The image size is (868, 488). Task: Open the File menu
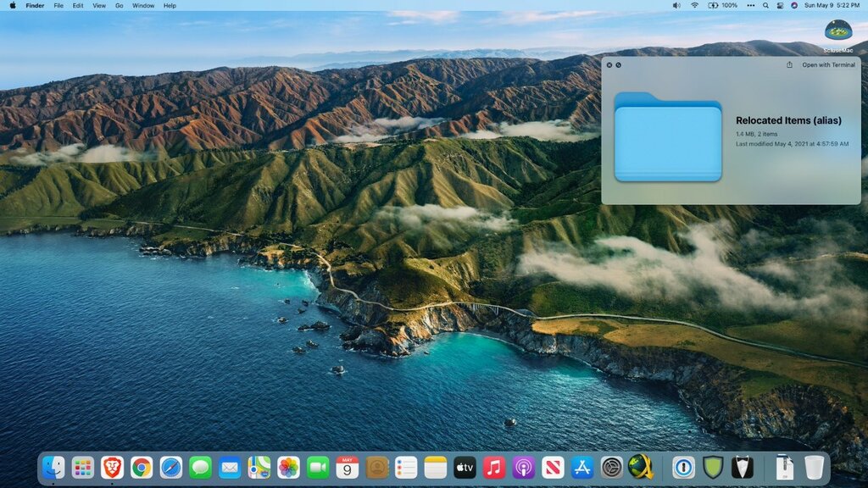click(x=58, y=5)
